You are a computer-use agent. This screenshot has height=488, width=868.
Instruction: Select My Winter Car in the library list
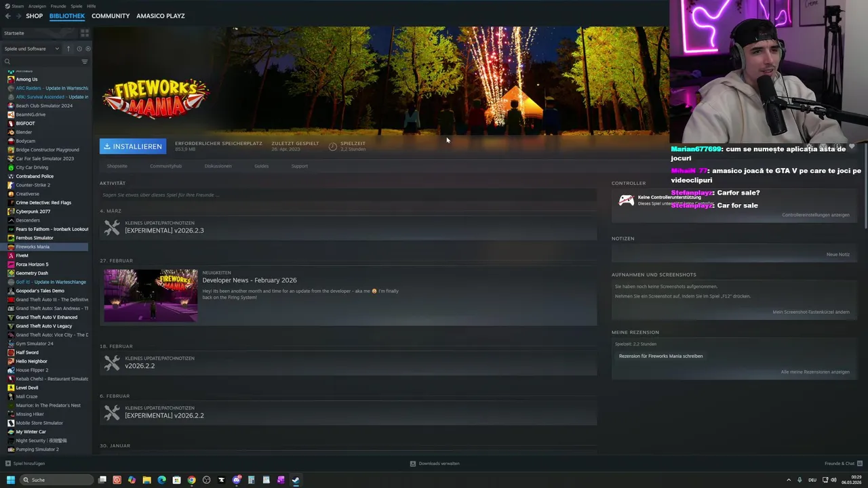[x=31, y=432]
